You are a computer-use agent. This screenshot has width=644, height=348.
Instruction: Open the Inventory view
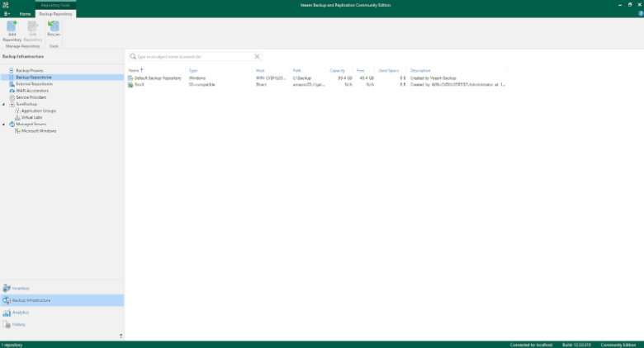click(x=62, y=288)
